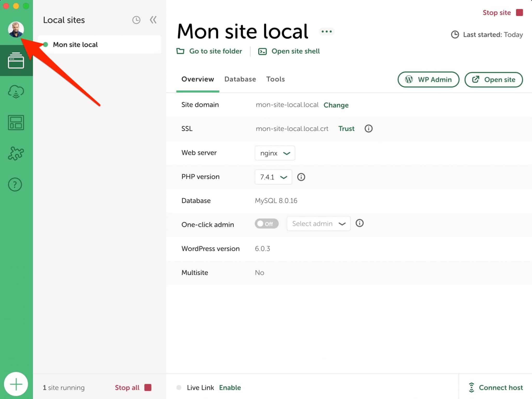Image resolution: width=532 pixels, height=399 pixels.
Task: Enable Live Link
Action: click(x=230, y=387)
